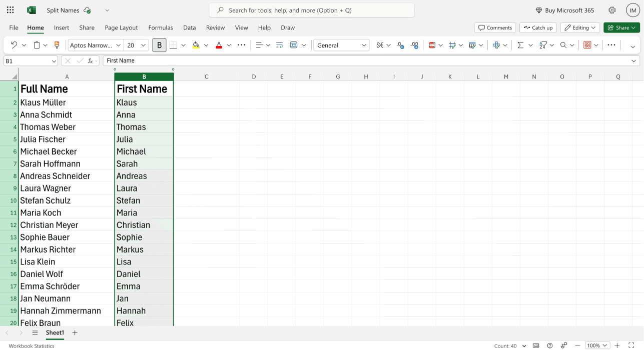Apply the red font color
This screenshot has width=644, height=350.
tap(219, 45)
